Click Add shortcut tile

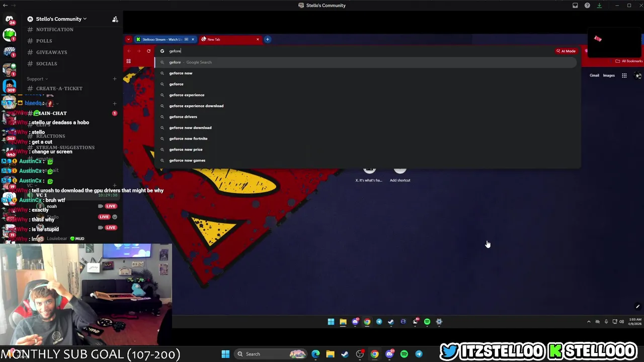(400, 174)
